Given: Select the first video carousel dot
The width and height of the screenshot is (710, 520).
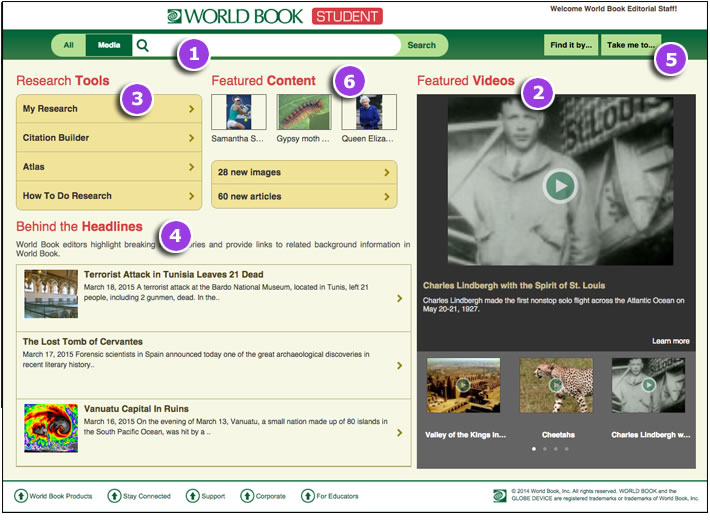Looking at the screenshot, I should [534, 449].
